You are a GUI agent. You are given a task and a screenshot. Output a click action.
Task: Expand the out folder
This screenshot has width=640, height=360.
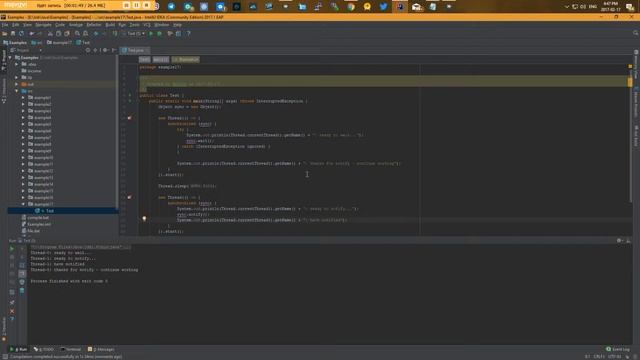click(x=17, y=84)
